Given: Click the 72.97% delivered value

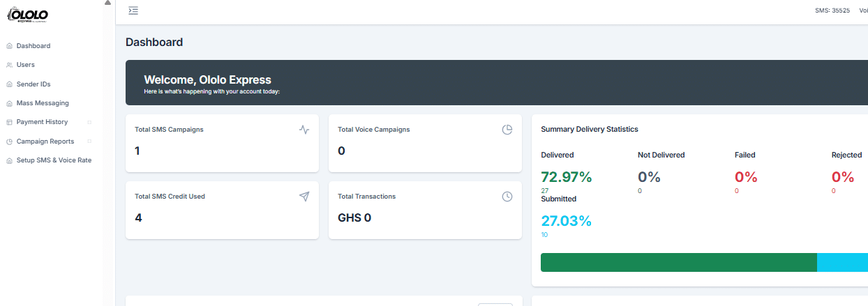Looking at the screenshot, I should [x=567, y=177].
